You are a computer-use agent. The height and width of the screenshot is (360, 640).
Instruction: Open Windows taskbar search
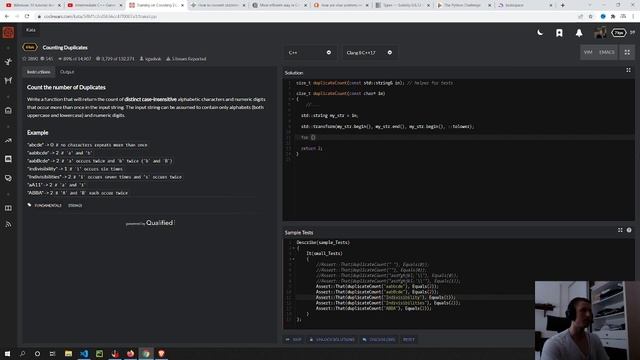click(22, 353)
